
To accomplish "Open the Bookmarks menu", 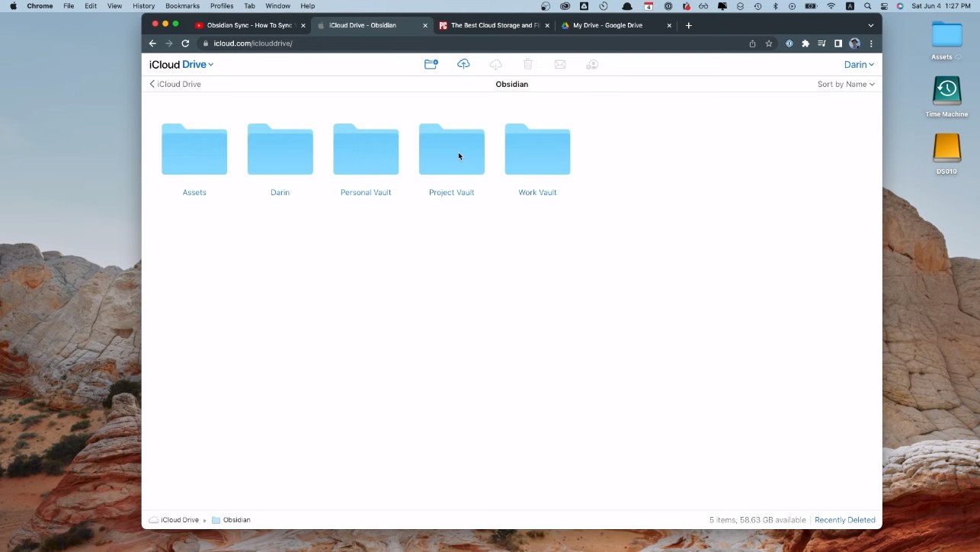I will pyautogui.click(x=182, y=6).
